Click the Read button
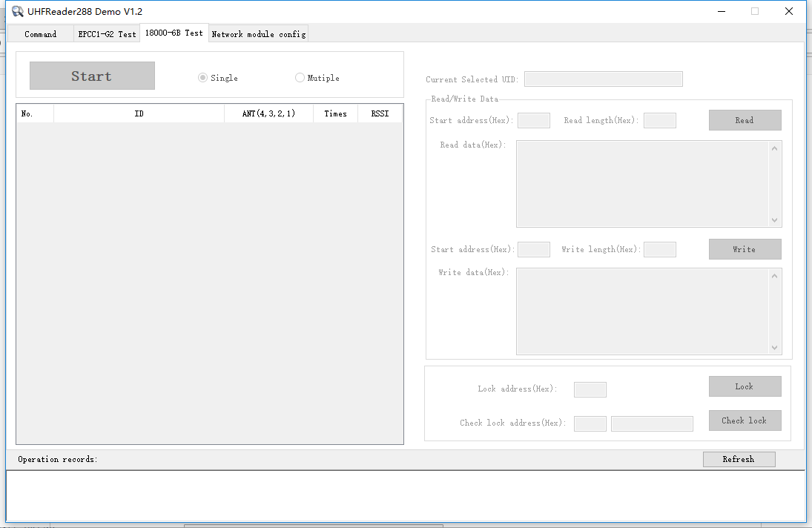 pyautogui.click(x=745, y=120)
